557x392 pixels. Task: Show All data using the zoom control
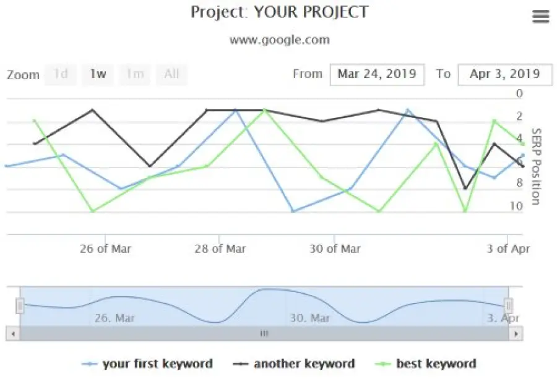[x=171, y=74]
